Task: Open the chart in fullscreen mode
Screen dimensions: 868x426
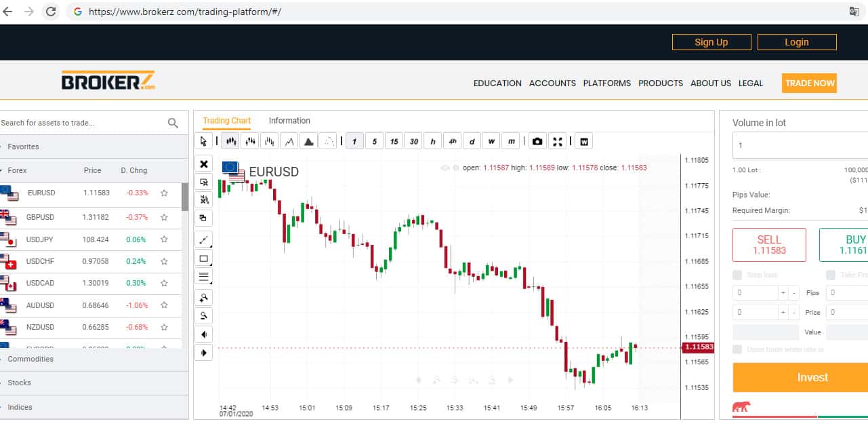Action: 558,141
